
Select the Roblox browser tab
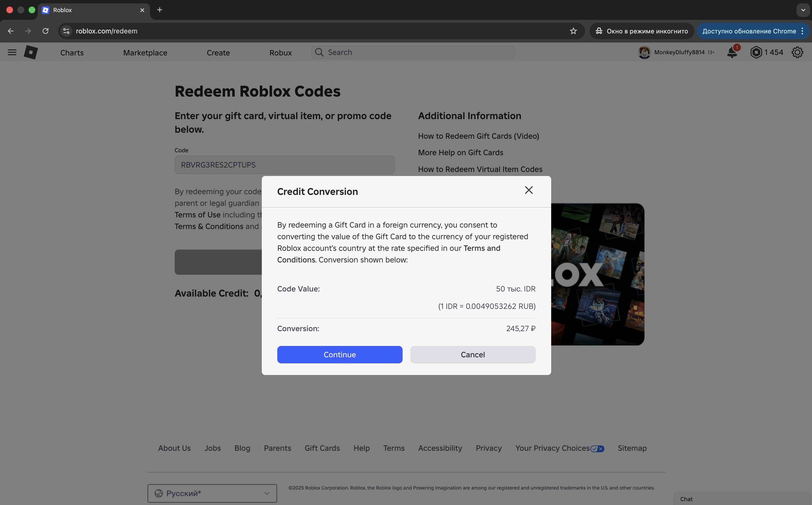94,10
